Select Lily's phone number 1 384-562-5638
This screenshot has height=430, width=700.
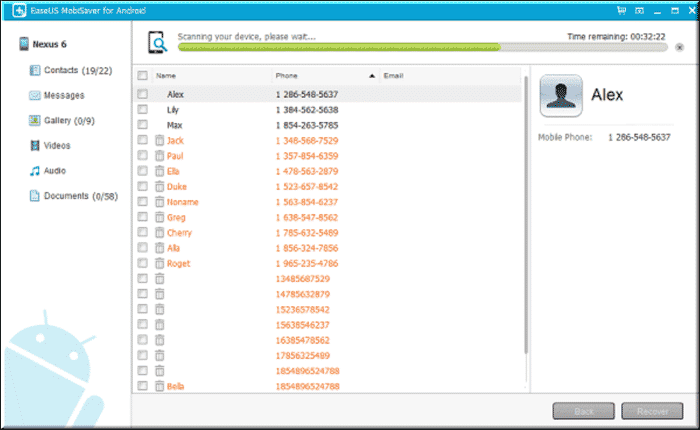click(307, 110)
